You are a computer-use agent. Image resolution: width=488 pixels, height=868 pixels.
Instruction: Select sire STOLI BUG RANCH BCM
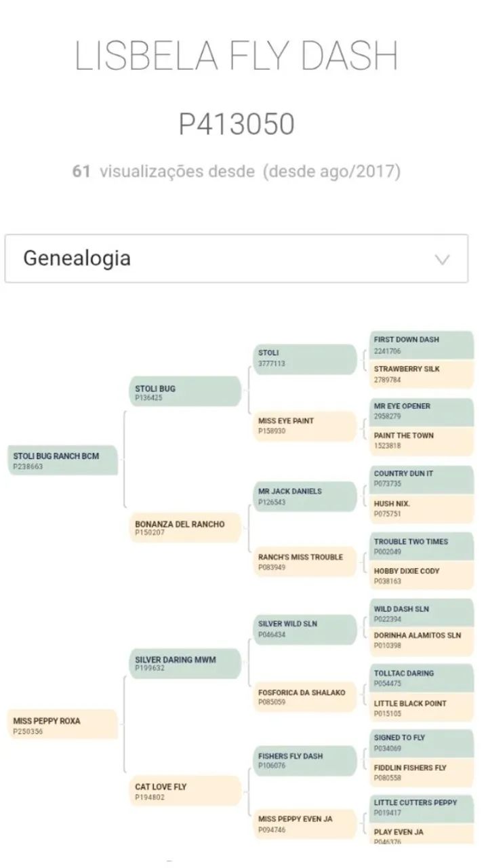tap(62, 460)
